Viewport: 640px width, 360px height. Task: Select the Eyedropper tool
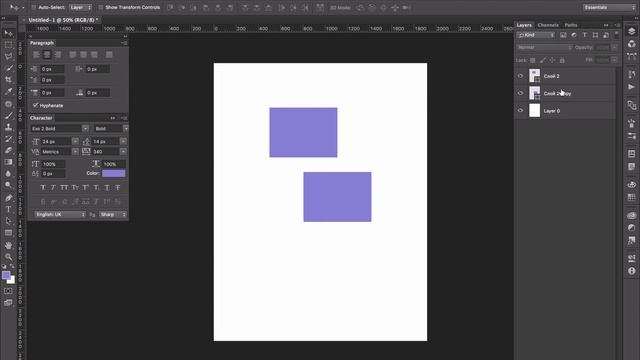9,91
